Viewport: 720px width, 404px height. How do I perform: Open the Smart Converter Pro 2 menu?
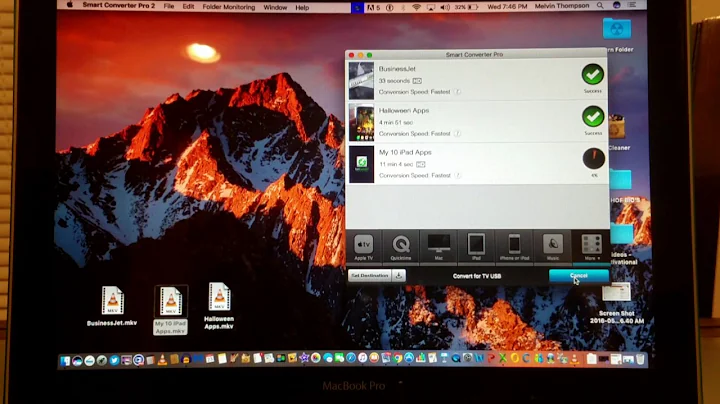click(118, 6)
